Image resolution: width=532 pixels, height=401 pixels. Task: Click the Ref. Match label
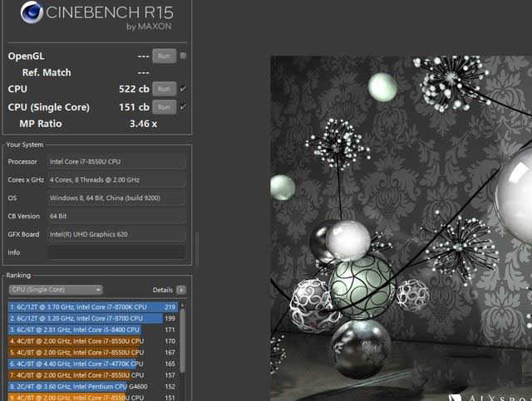pos(47,72)
